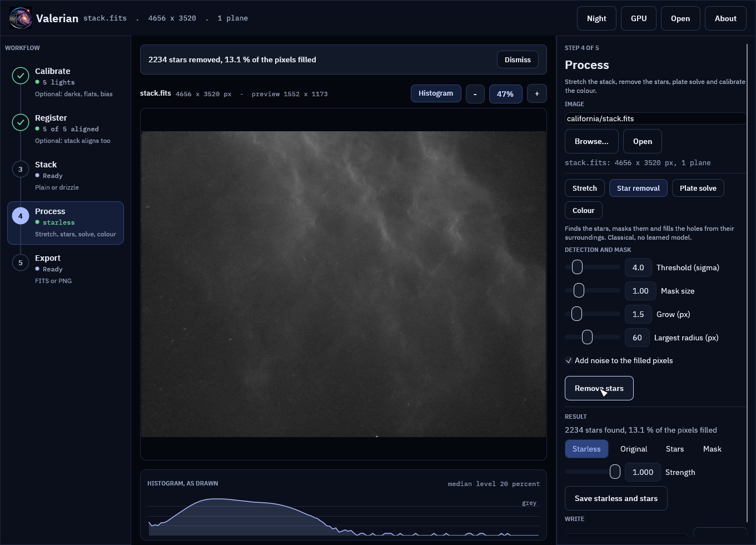Zoom out with the minus button
The width and height of the screenshot is (756, 545).
(475, 94)
